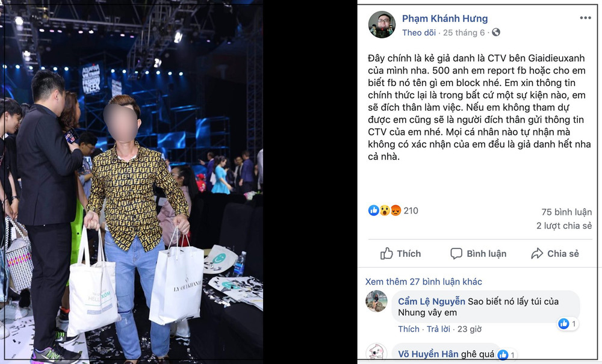View the 2 lượt chia sẻ list

tap(564, 226)
